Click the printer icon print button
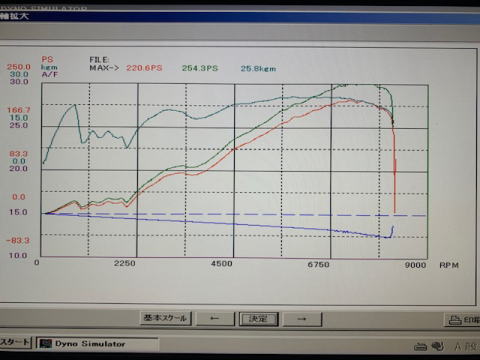This screenshot has width=480, height=360. point(463,320)
